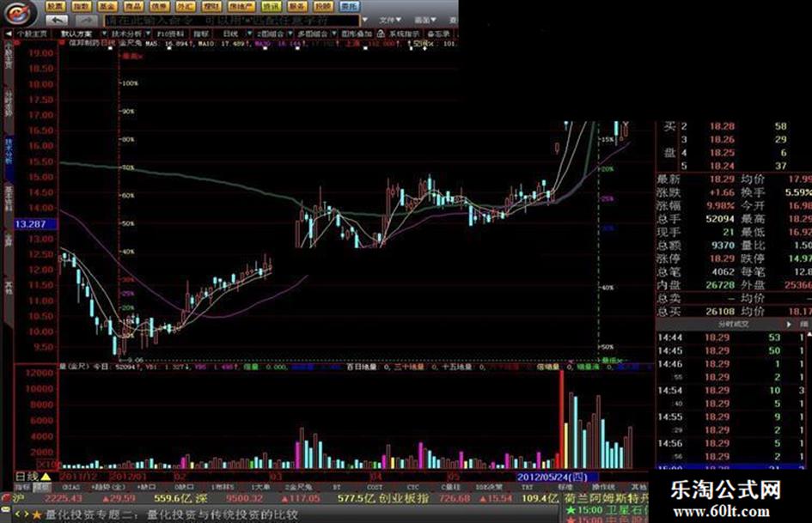
Task: Open the 房地产 real estate button
Action: [241, 6]
